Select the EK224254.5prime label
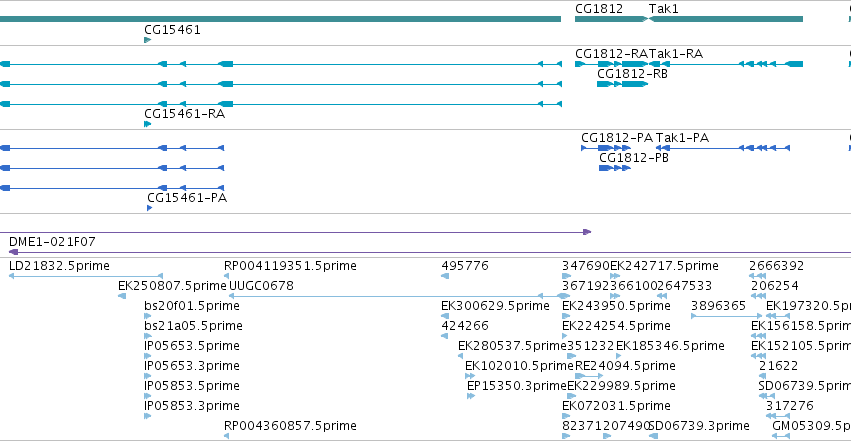Screen dimensions: 851x441 coord(617,326)
